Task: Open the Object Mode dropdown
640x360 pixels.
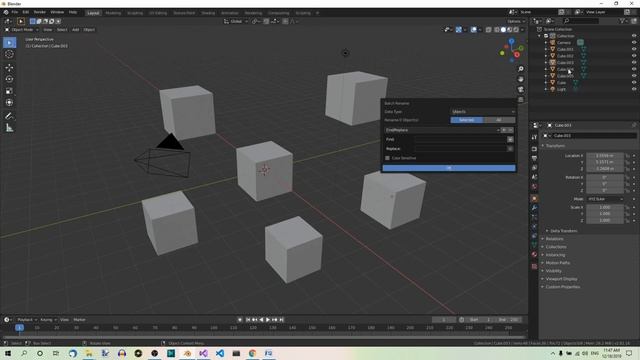Action: point(22,30)
